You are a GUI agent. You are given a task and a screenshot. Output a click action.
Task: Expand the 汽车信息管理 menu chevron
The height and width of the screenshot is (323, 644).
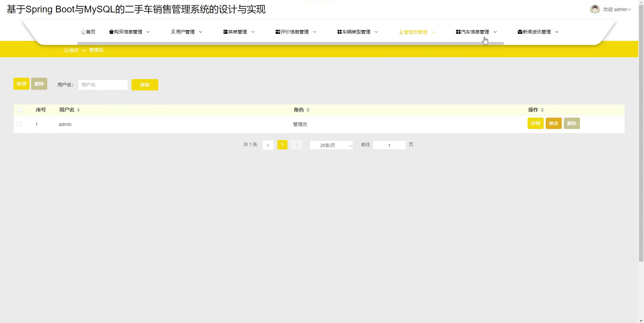[x=495, y=32]
